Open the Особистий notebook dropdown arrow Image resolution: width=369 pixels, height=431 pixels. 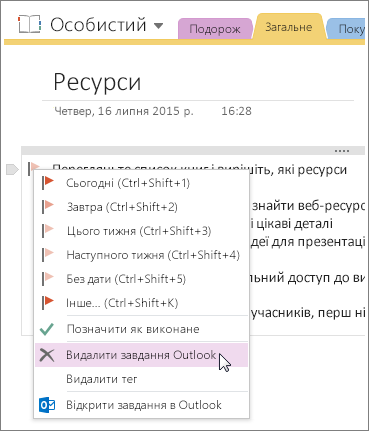tap(158, 26)
